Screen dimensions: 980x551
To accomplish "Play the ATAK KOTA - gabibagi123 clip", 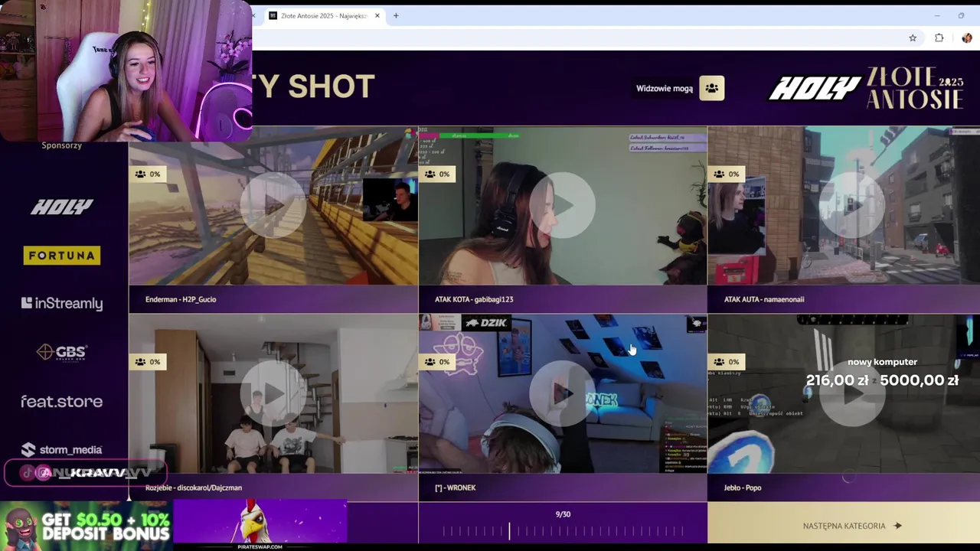I will 563,206.
